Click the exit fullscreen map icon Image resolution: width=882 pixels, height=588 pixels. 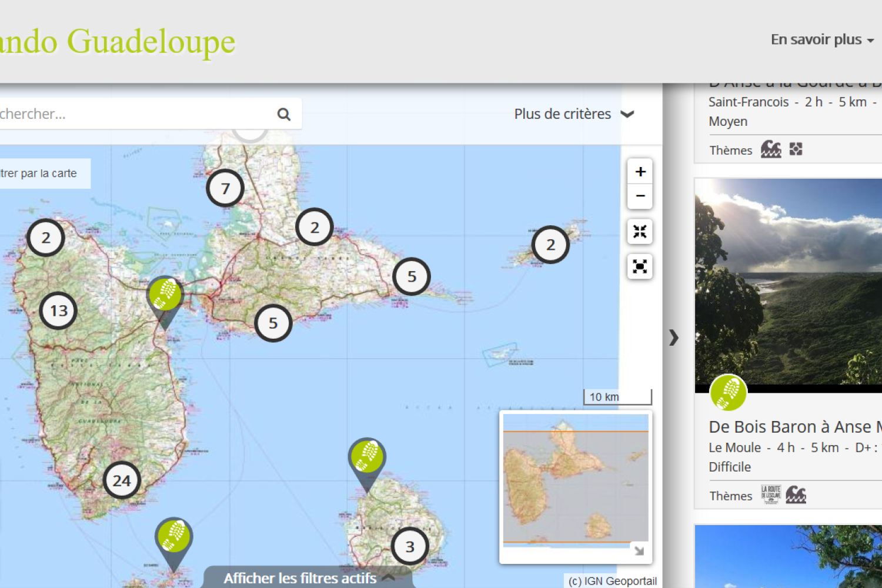click(x=640, y=232)
